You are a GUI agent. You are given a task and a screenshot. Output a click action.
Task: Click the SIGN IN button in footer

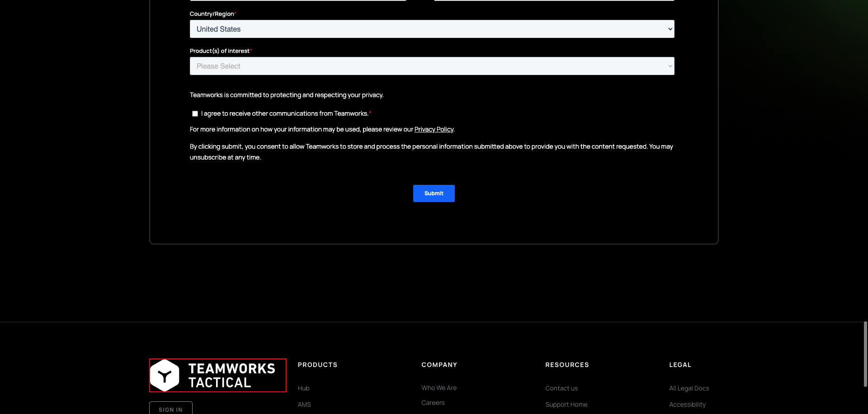pyautogui.click(x=170, y=409)
